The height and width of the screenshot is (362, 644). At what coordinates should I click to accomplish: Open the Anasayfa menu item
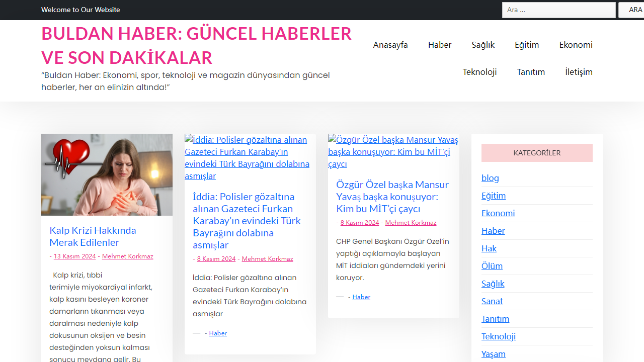click(x=390, y=45)
